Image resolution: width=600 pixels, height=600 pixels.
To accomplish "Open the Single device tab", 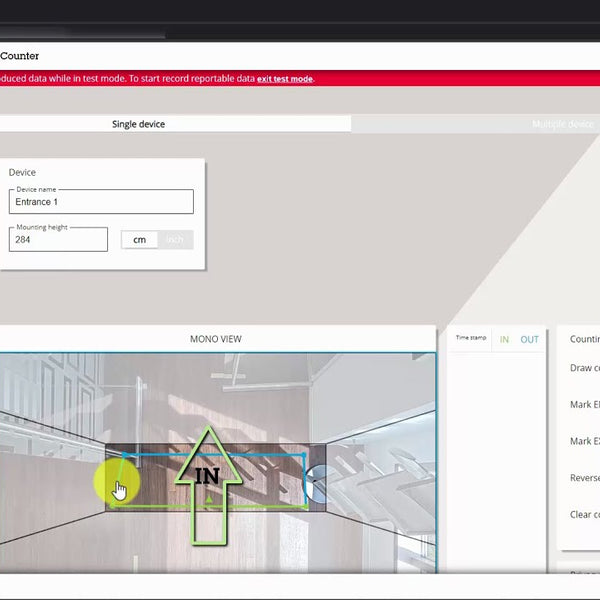I will coord(138,124).
